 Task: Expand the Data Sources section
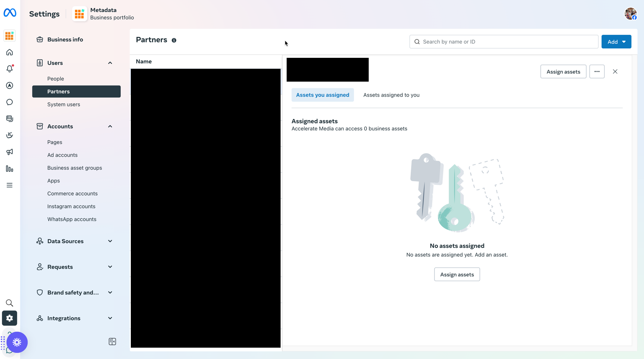(110, 241)
